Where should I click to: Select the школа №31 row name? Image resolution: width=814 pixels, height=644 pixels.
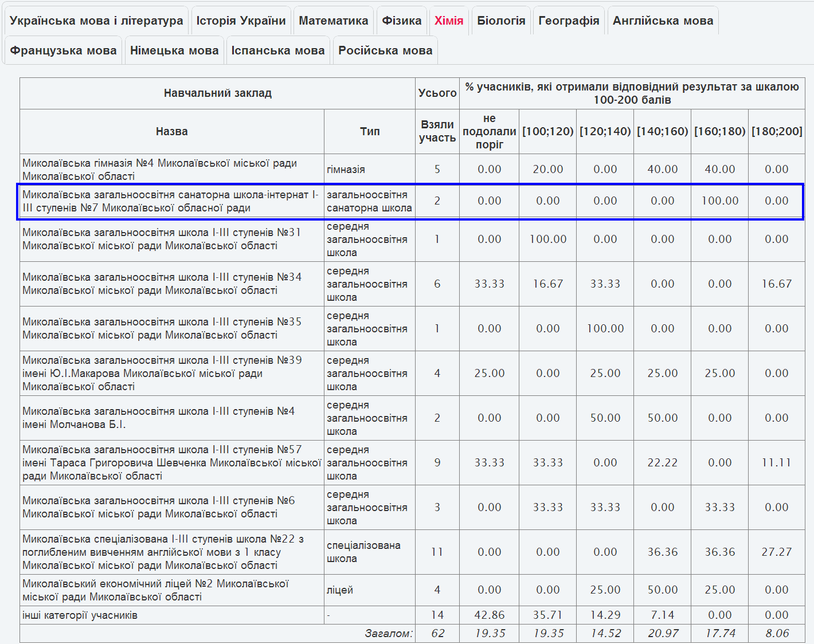pos(162,239)
